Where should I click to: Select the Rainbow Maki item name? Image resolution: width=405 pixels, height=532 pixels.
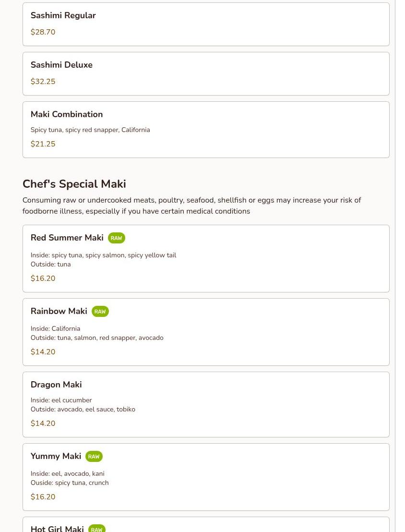coord(59,311)
